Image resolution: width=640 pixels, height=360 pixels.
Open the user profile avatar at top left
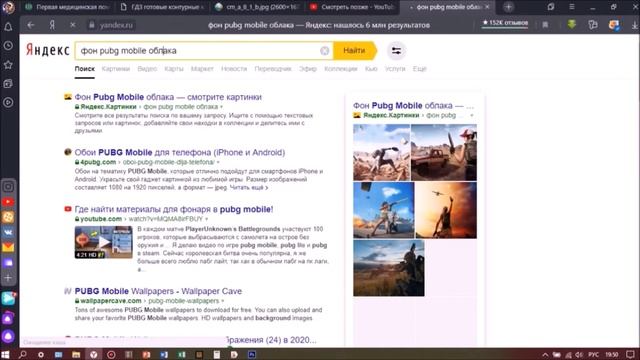click(8, 7)
